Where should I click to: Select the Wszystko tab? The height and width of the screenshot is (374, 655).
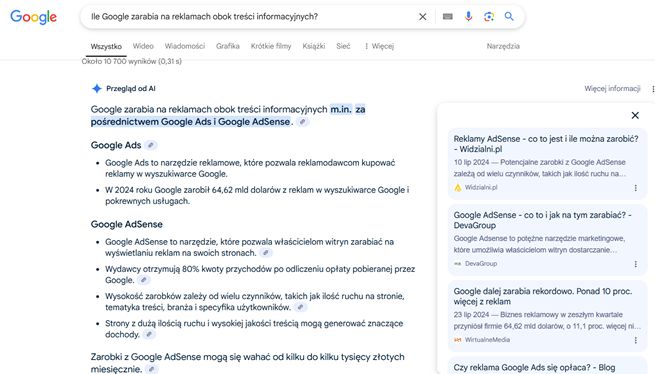pos(106,46)
